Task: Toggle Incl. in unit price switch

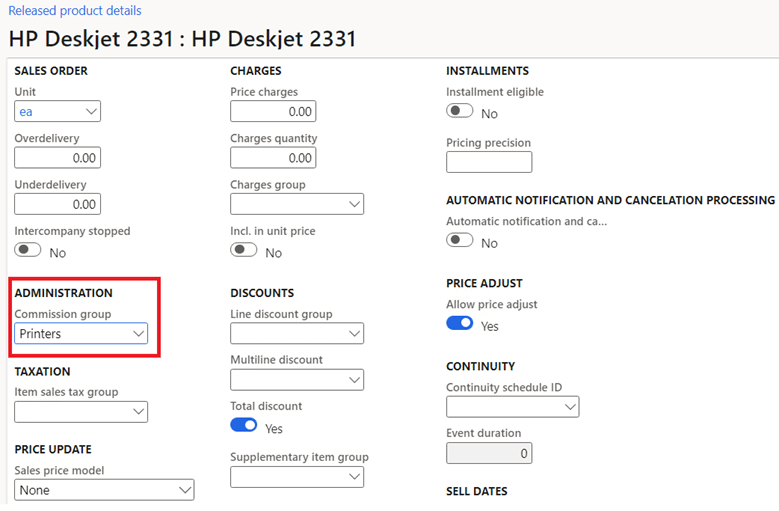Action: (x=244, y=249)
